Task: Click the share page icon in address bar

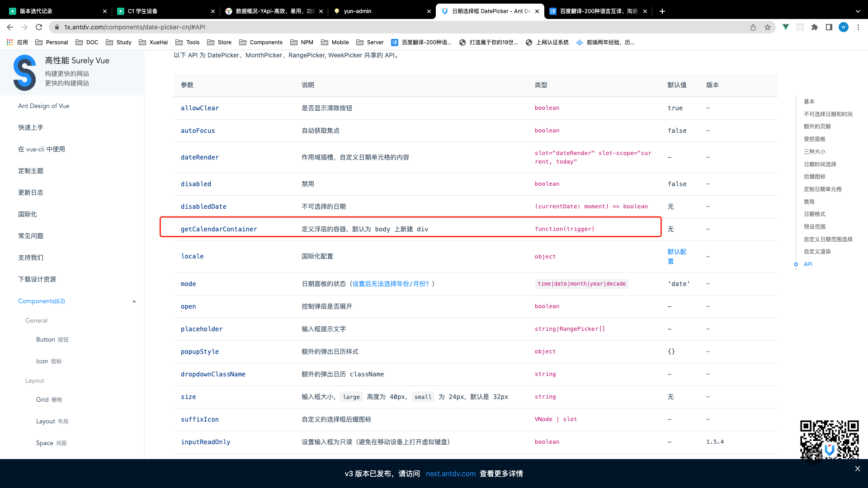Action: pyautogui.click(x=753, y=27)
